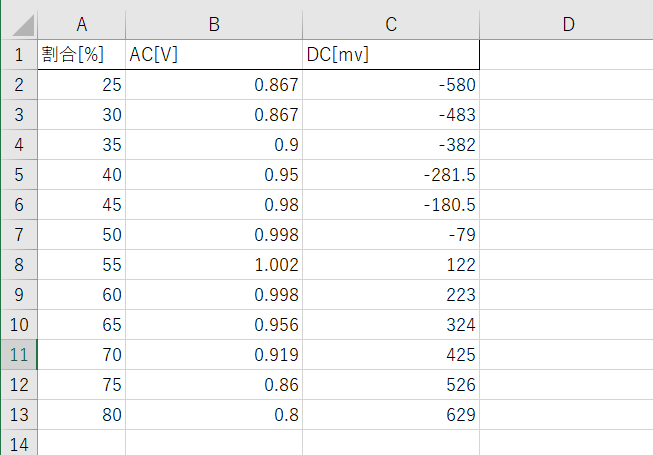Click the cell containing 0.919
The image size is (653, 455).
click(214, 355)
